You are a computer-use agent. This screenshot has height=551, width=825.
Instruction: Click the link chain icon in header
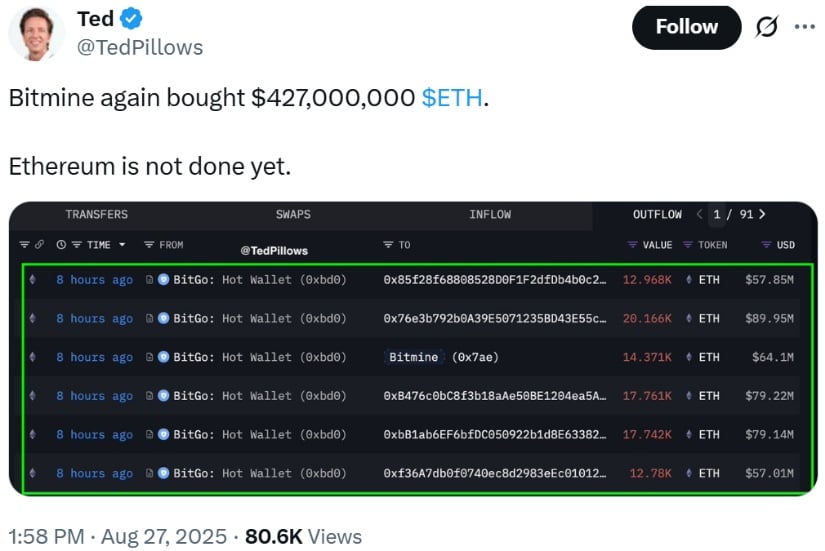click(x=39, y=245)
